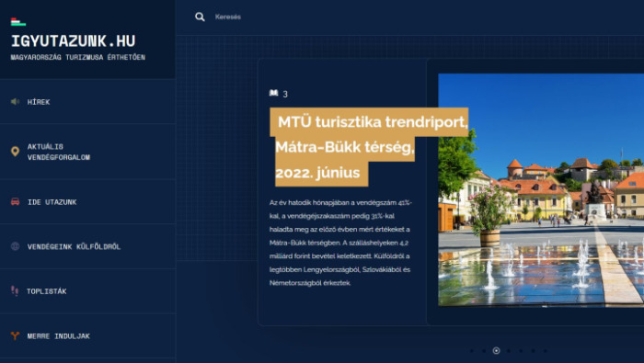Click the Magyarország turizmusa érthetően tagline
This screenshot has width=644, height=363.
78,57
